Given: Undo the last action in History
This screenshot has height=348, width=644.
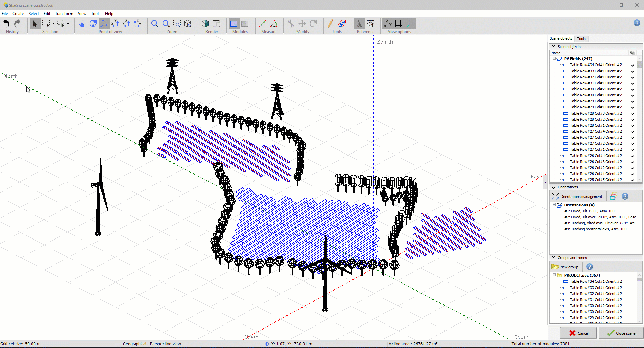Looking at the screenshot, I should [6, 24].
